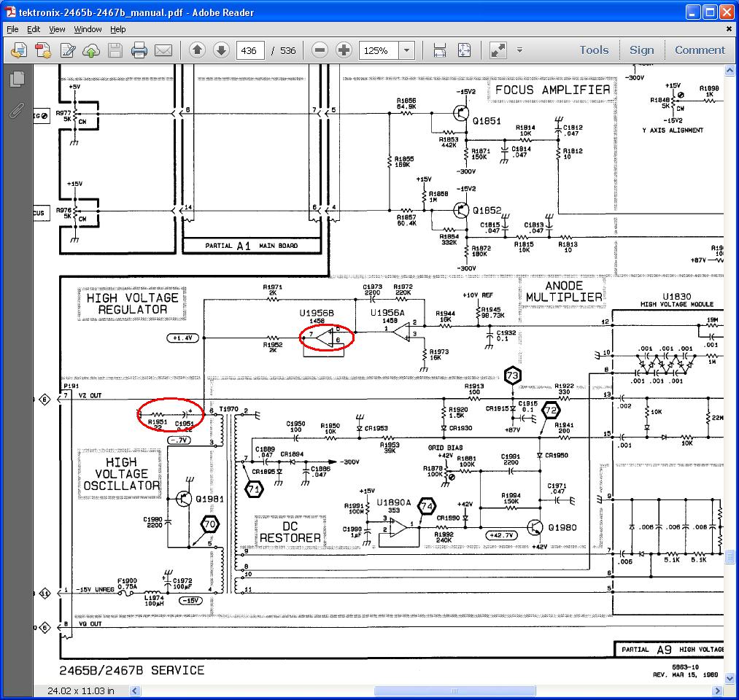Screen dimensions: 739x700
Task: Open the Page Thumbnails panel icon
Action: (17, 79)
